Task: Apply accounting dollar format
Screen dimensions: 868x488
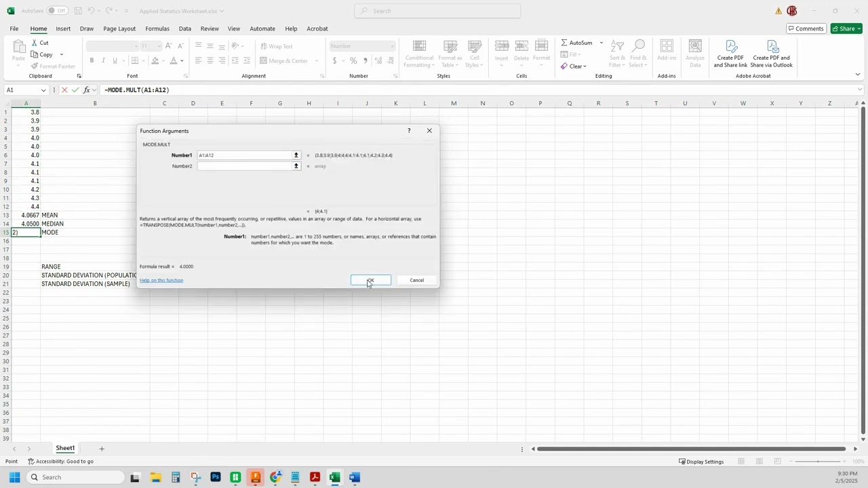Action: (334, 60)
